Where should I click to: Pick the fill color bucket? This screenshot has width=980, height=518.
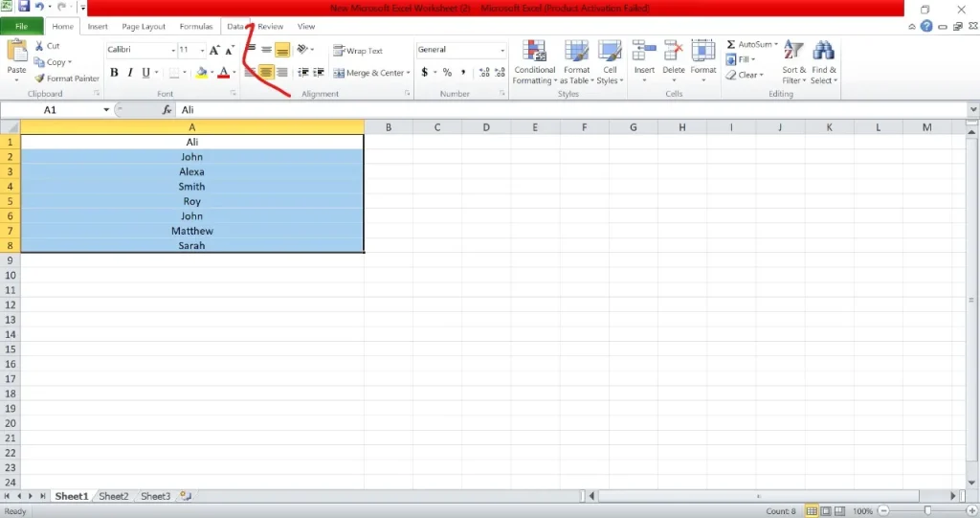201,73
